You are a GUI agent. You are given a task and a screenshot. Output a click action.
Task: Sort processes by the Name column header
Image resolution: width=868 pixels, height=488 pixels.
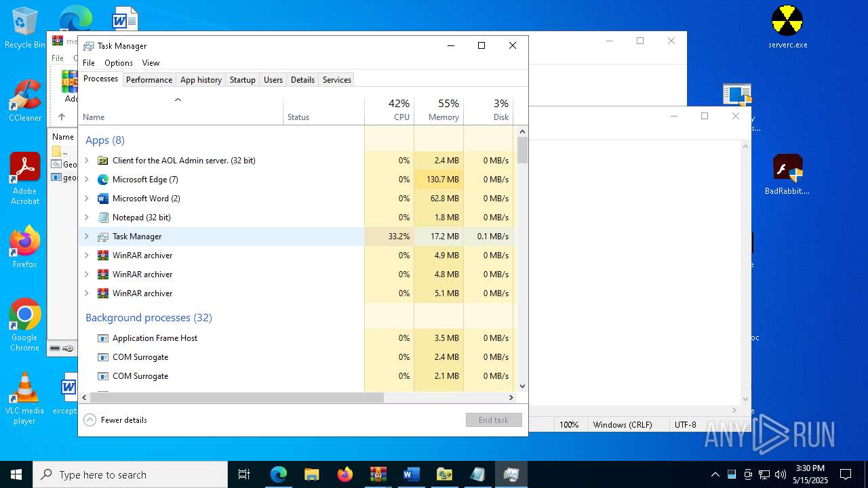tap(181, 111)
